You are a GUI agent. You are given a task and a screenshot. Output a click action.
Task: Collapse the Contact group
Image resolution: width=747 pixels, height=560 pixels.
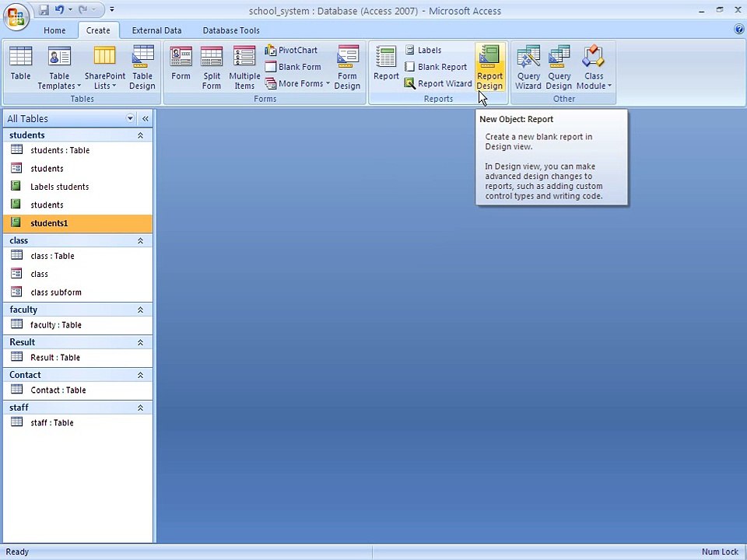pyautogui.click(x=141, y=375)
